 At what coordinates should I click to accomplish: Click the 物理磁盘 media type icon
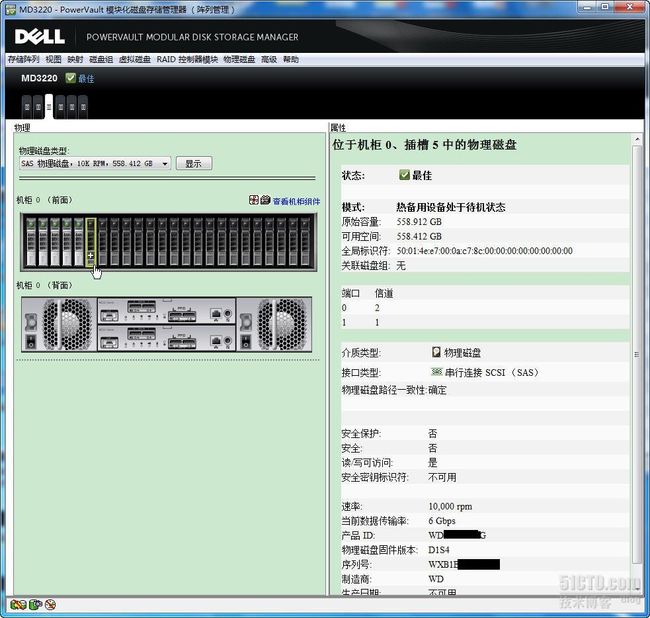coord(436,352)
